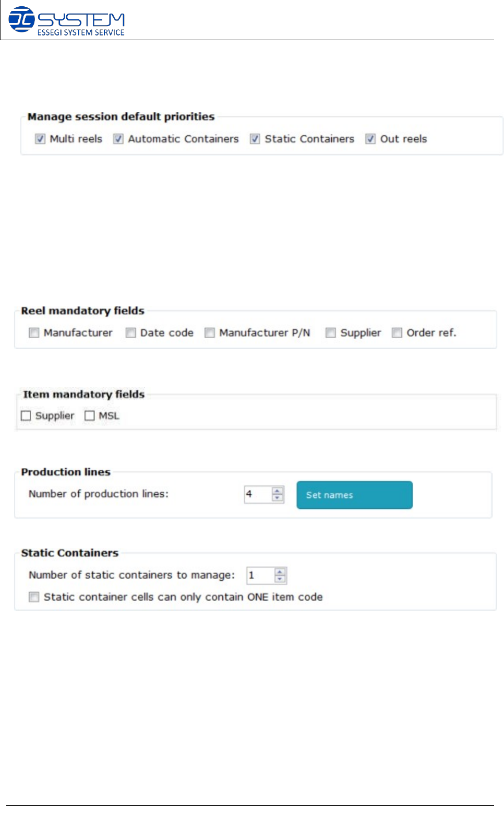The width and height of the screenshot is (504, 822).
Task: Increase number of static containers
Action: (280, 571)
